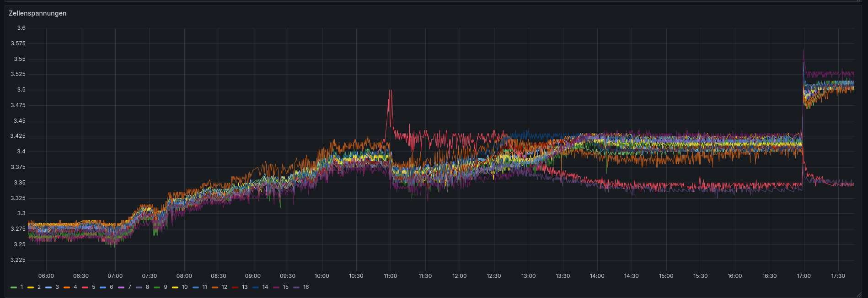This screenshot has width=868, height=298.
Task: Isolate series 16 via its legend label
Action: click(306, 287)
